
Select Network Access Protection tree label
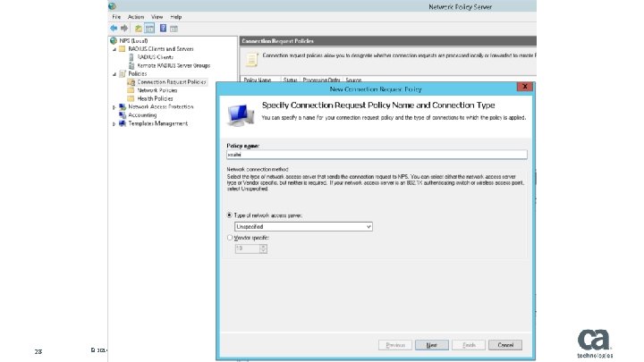(161, 106)
